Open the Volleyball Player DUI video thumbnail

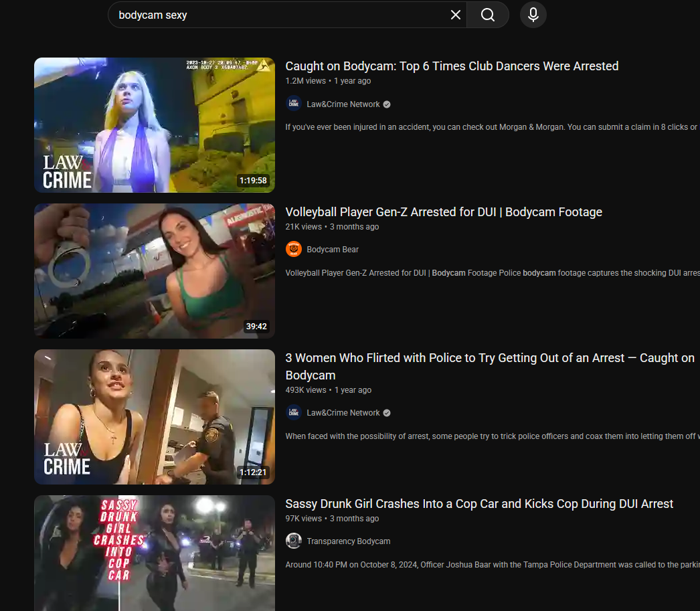155,271
